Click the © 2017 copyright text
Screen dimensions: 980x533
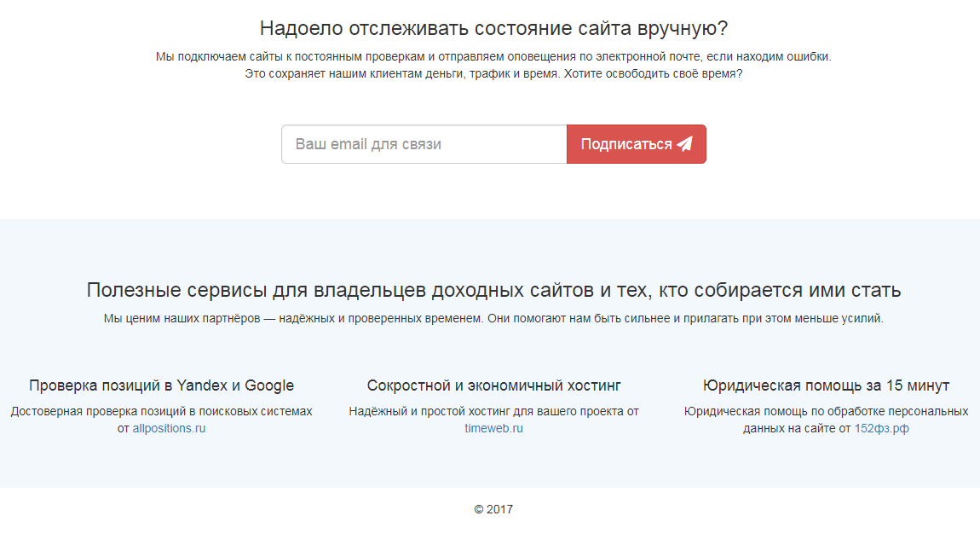pos(493,507)
